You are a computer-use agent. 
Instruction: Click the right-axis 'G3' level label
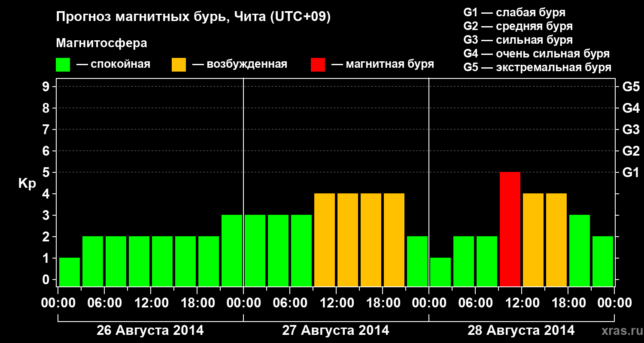[x=631, y=129]
